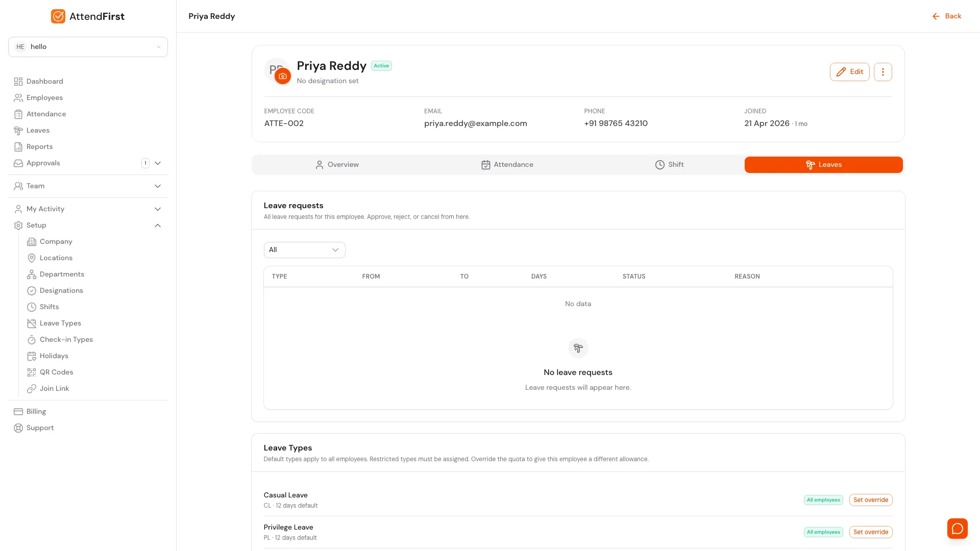The width and height of the screenshot is (980, 551).
Task: Set override for Casual Leave
Action: point(871,500)
